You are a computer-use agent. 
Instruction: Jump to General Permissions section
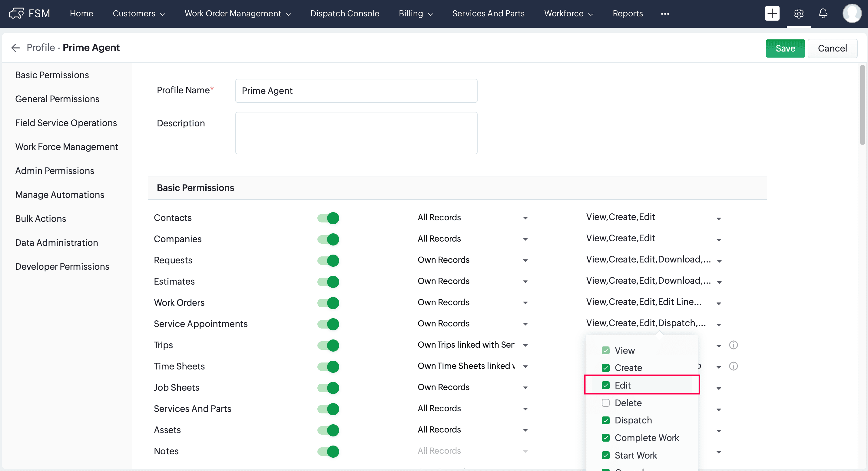[x=57, y=99]
